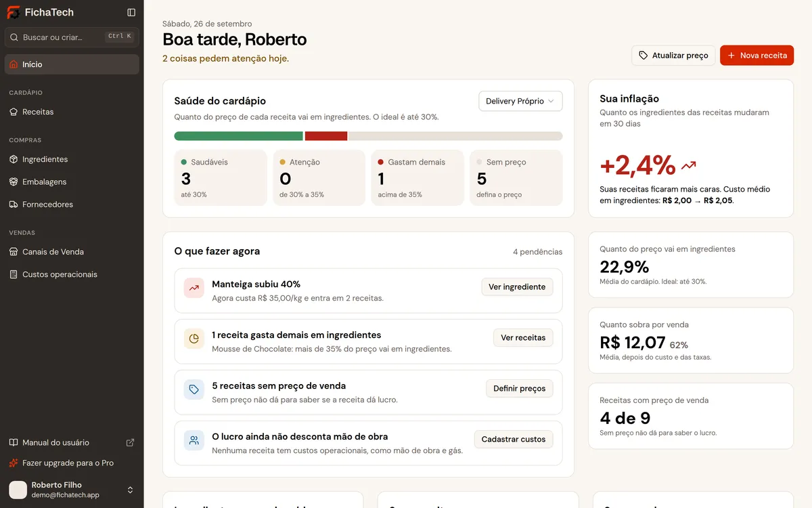
Task: Click the search magnifier icon
Action: (14, 37)
